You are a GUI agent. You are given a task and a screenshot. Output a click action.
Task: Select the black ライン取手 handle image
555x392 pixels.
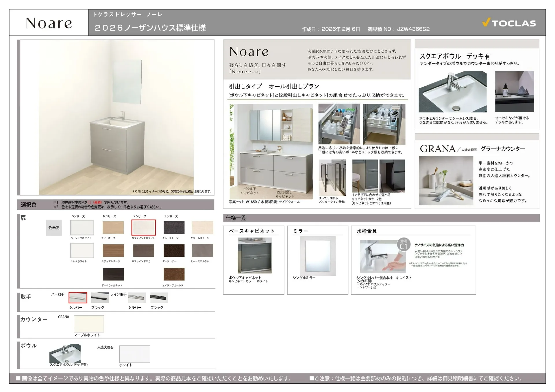point(159,297)
